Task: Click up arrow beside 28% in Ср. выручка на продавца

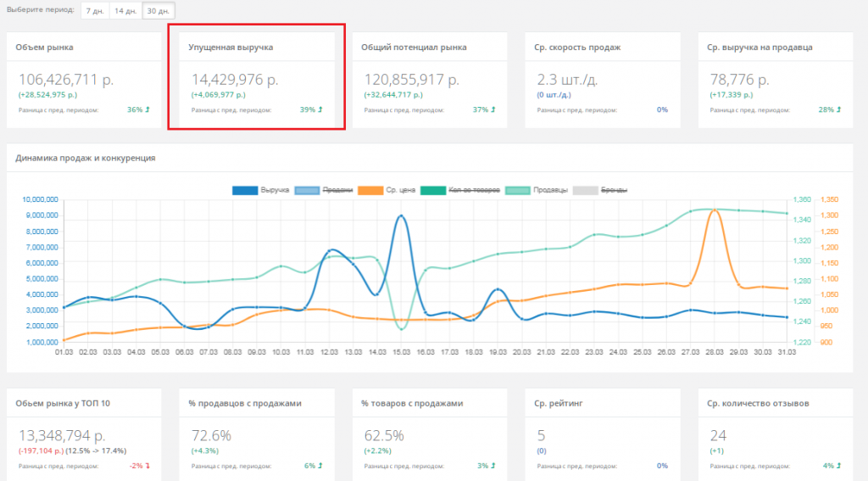Action: click(840, 110)
